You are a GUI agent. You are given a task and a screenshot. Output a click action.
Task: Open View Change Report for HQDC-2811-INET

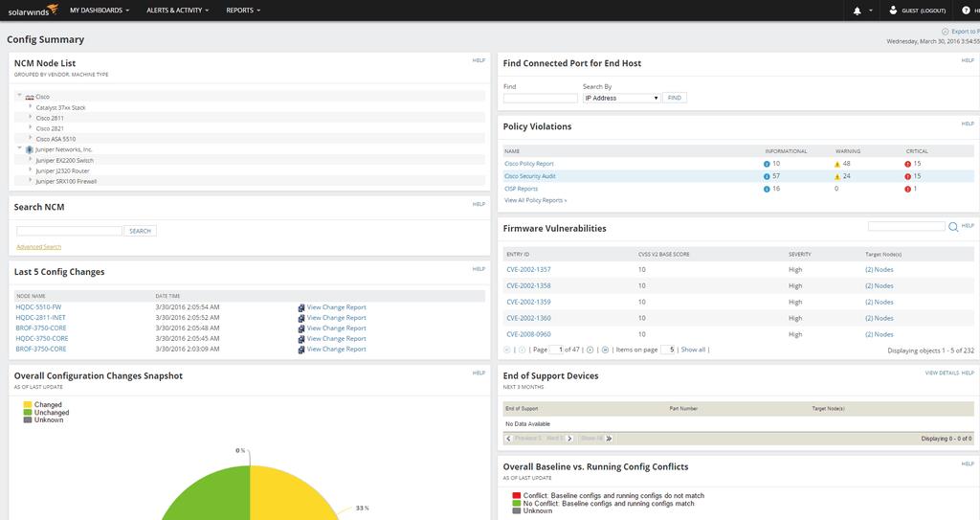click(336, 318)
